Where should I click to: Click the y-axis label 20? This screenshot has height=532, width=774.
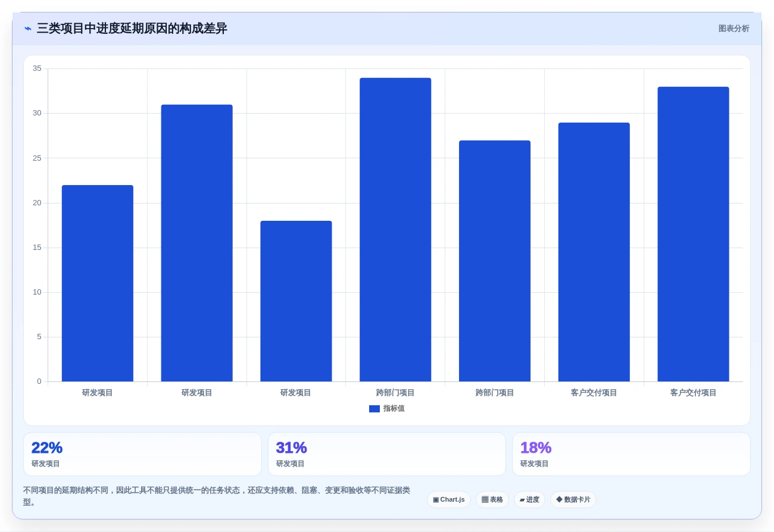click(x=37, y=203)
